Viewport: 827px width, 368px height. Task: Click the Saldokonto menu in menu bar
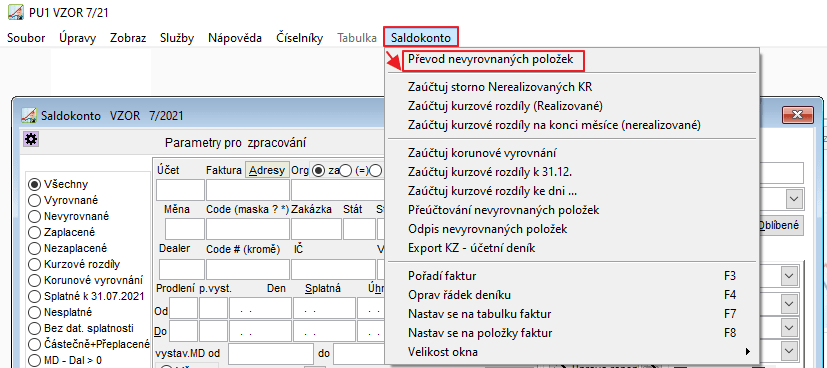(x=420, y=38)
